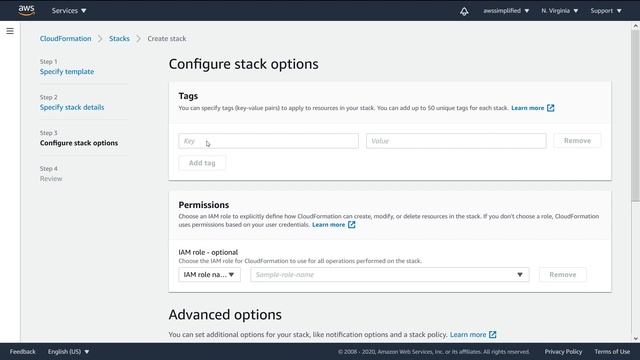
Task: Go back to Step 2 Specify stack details
Action: tap(72, 107)
